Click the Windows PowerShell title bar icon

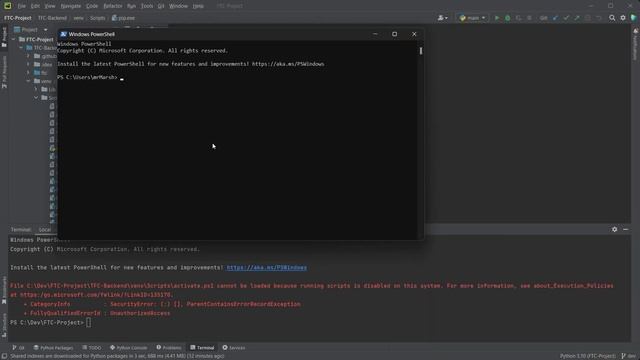pyautogui.click(x=63, y=34)
